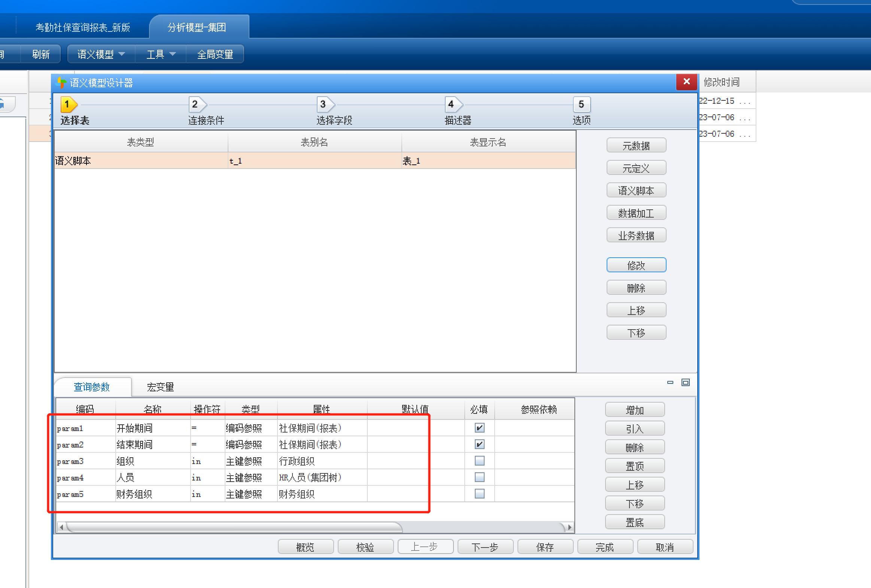
Task: Click 下移 button beside table list
Action: click(636, 333)
